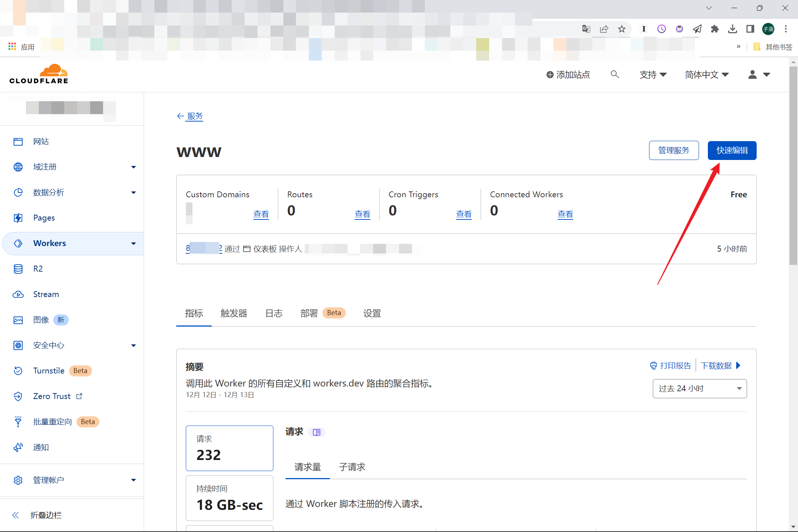The height and width of the screenshot is (532, 798).
Task: Click the 请求 documentation book icon
Action: click(x=317, y=432)
